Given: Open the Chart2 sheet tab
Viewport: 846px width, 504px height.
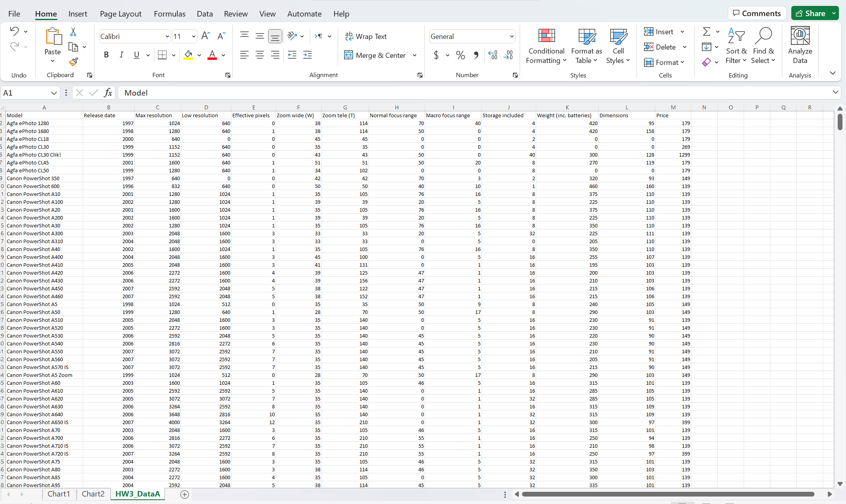Looking at the screenshot, I should tap(93, 494).
